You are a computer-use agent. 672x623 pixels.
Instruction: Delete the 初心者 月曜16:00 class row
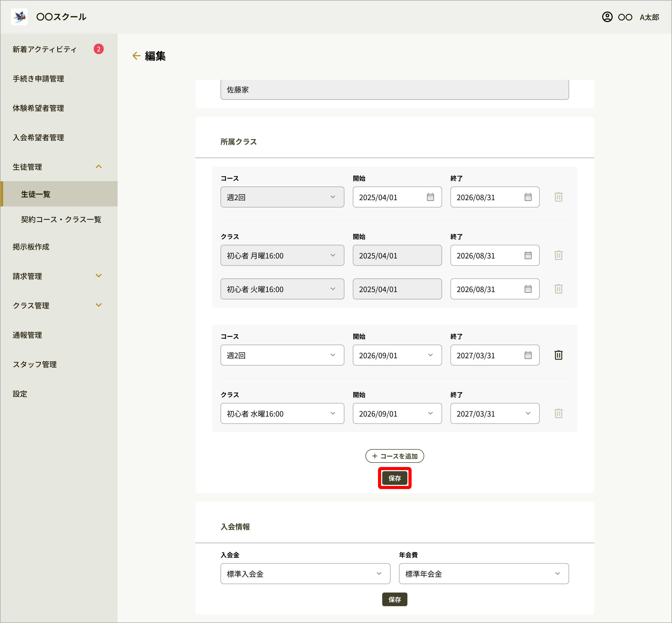tap(559, 255)
